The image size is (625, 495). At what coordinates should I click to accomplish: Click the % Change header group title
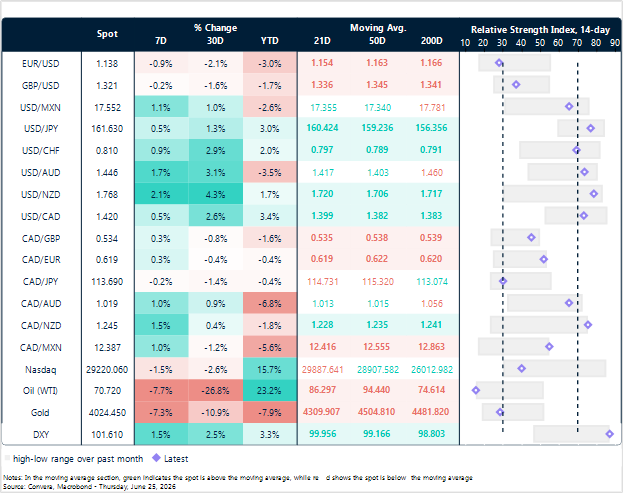point(216,28)
